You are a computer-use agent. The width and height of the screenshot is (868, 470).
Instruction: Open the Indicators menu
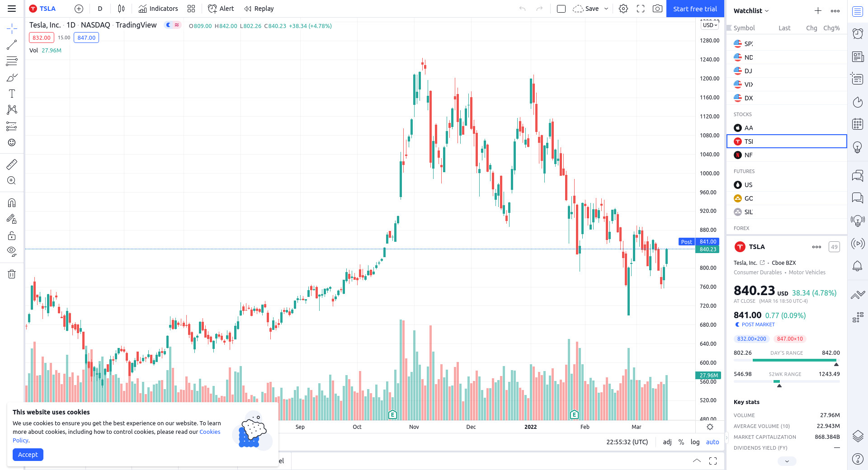pos(158,9)
